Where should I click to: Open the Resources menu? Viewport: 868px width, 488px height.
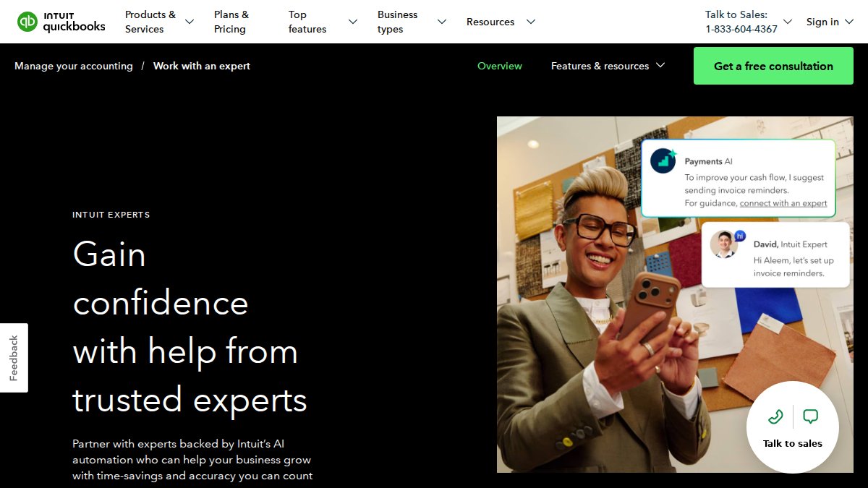[x=490, y=22]
